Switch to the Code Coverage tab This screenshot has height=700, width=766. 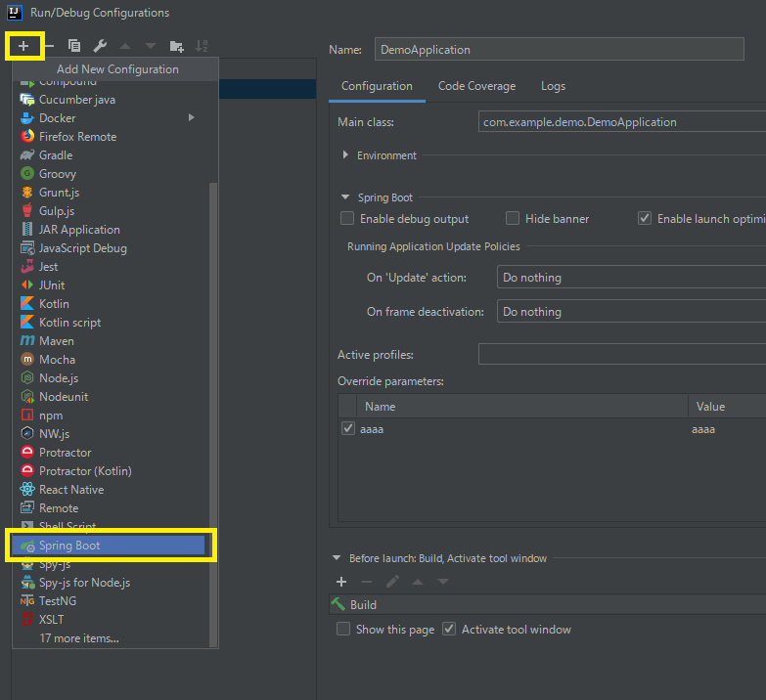click(476, 86)
